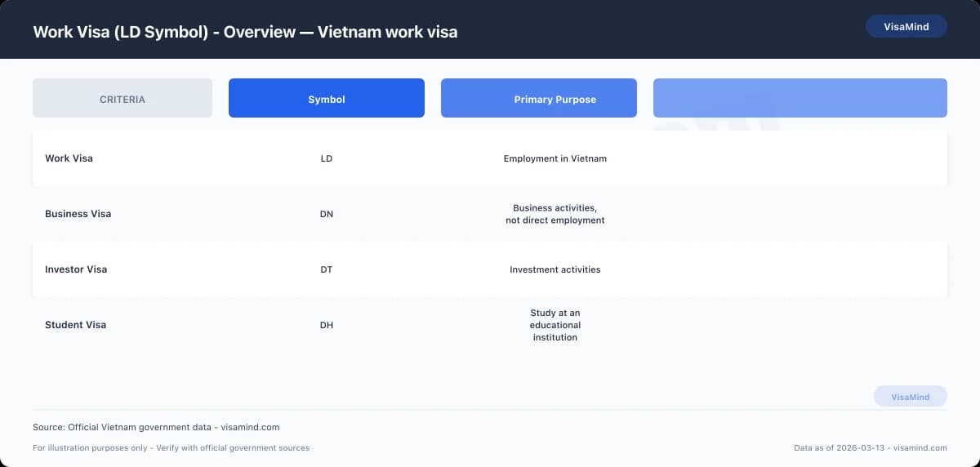Select the DH symbol cell
This screenshot has height=467, width=980.
(327, 325)
